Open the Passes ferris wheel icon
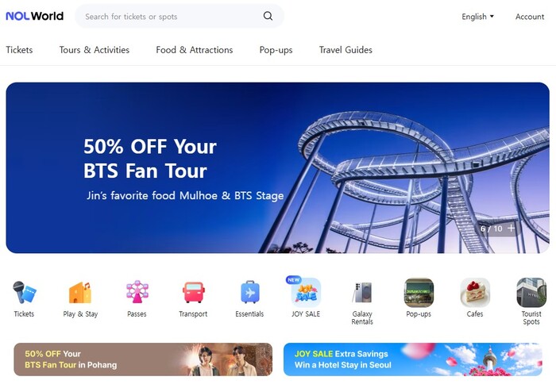Viewport: 556px width, 392px height. click(137, 293)
